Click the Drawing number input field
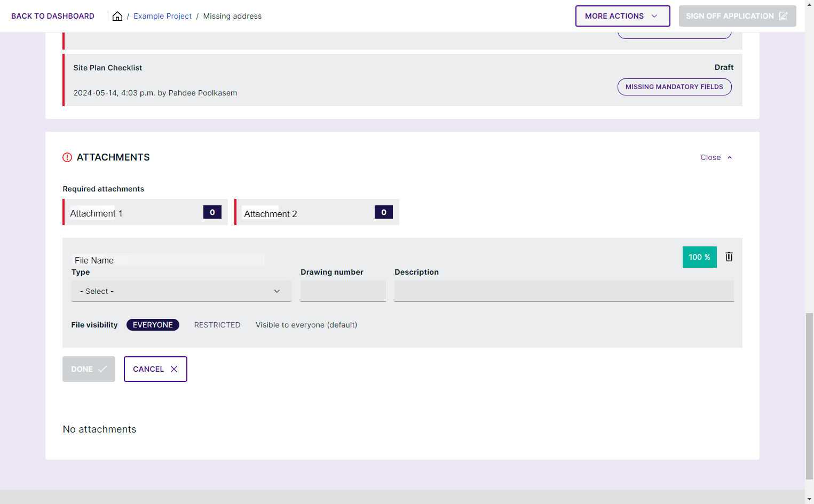 pos(343,291)
